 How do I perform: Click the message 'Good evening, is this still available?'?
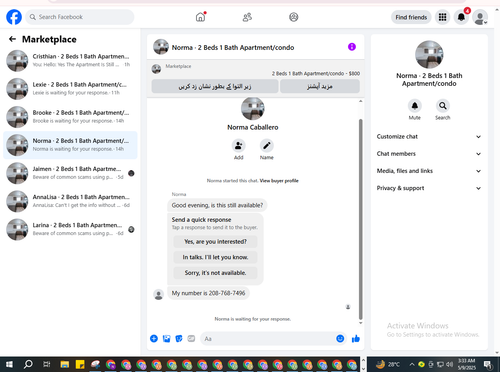click(x=217, y=205)
